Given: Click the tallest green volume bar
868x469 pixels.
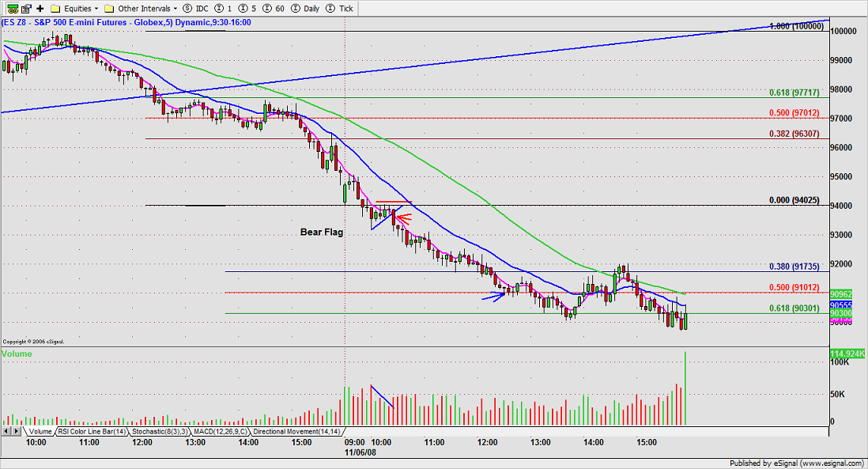Looking at the screenshot, I should [x=685, y=388].
